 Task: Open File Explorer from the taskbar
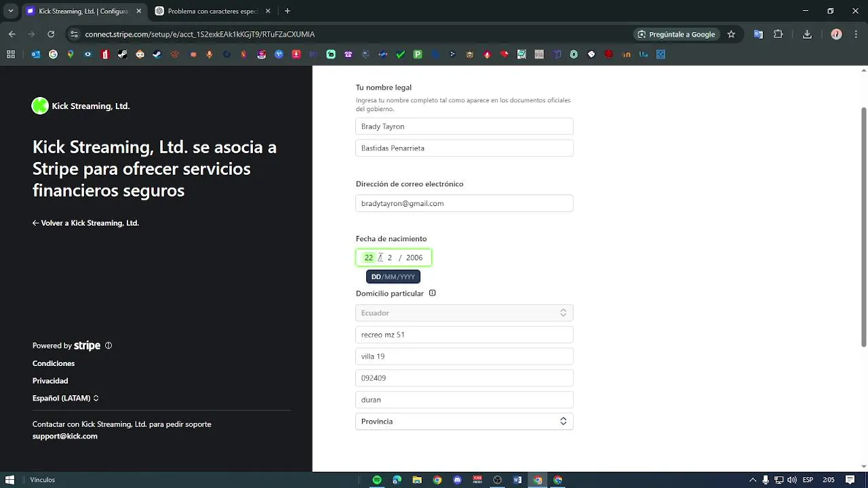tap(417, 480)
